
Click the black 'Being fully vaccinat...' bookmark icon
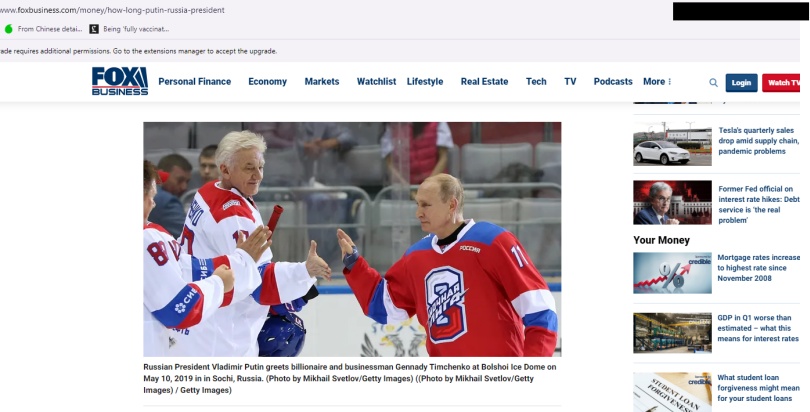(94, 29)
